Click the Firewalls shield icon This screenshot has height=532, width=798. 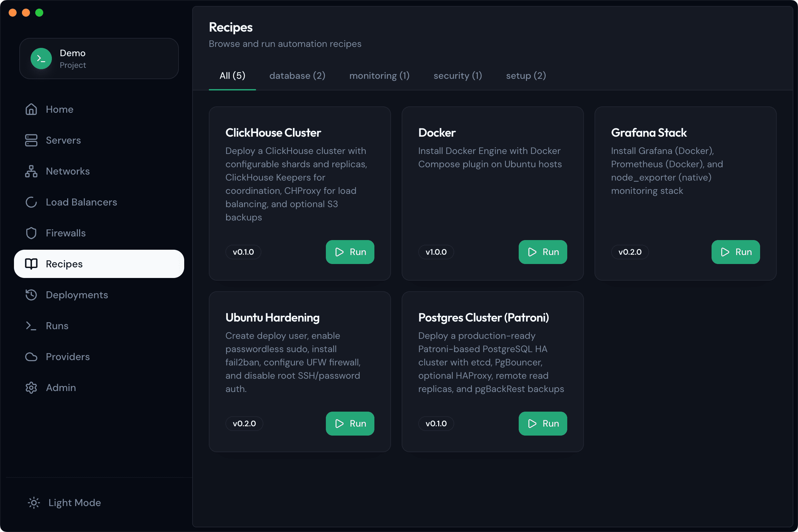[x=31, y=233]
